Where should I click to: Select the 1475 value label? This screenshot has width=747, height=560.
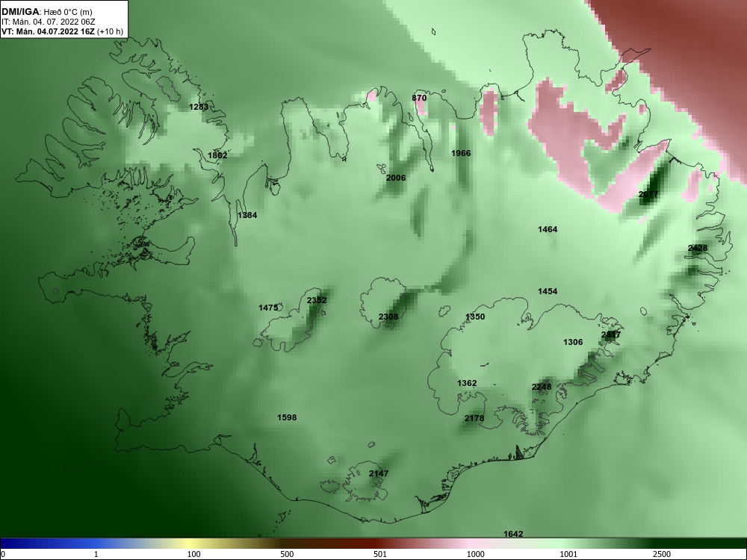click(x=268, y=308)
